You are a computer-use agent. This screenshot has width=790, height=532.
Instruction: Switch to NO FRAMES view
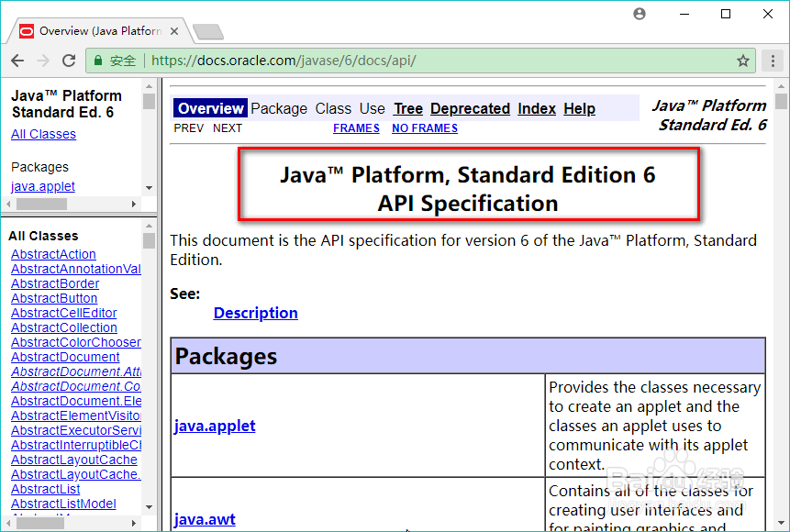tap(425, 128)
